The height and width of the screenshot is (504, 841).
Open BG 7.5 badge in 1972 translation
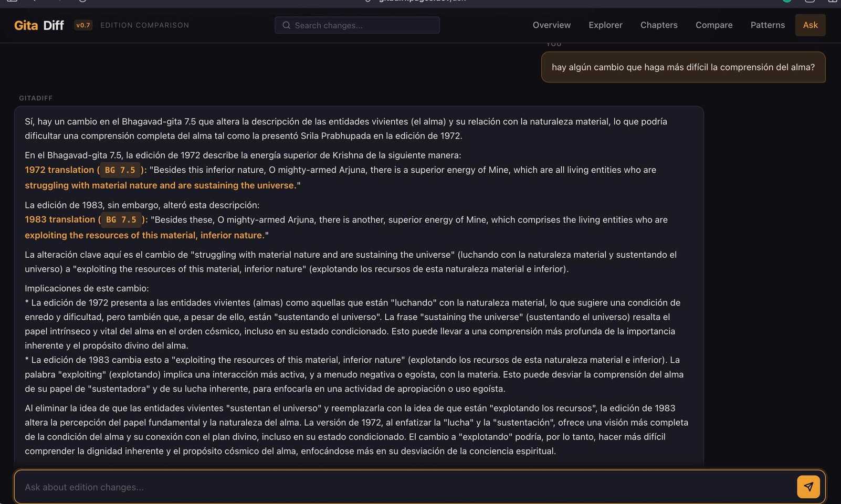[120, 170]
